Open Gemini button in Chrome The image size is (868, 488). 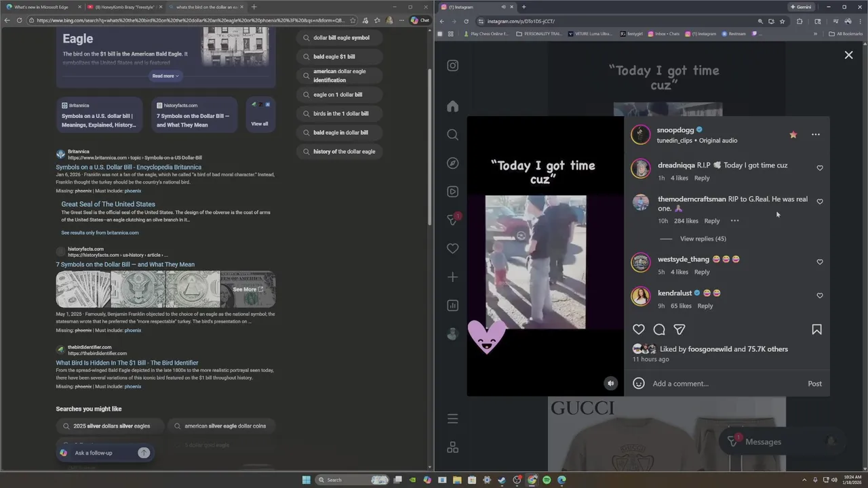pos(801,7)
